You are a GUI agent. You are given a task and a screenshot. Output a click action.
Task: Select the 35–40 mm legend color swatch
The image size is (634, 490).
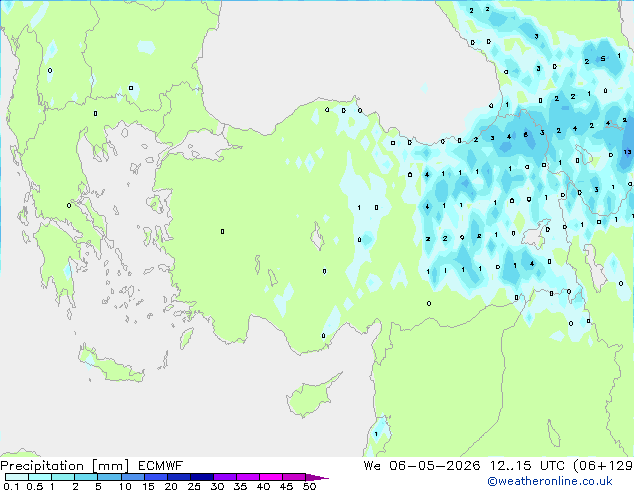[248, 477]
